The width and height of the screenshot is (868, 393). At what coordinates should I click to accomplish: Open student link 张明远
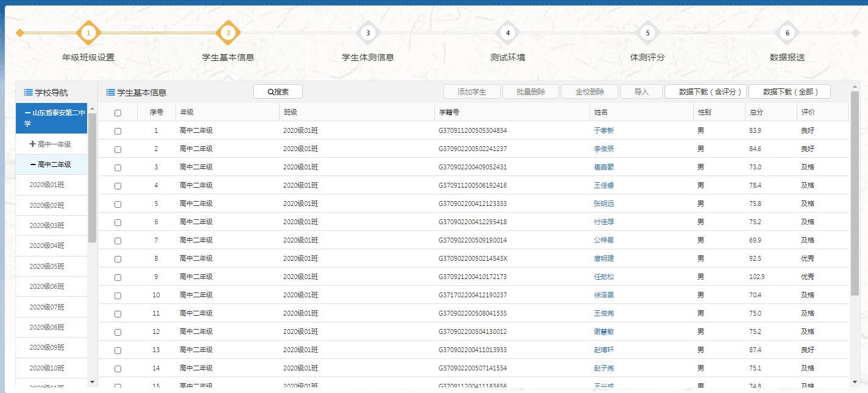(x=604, y=204)
